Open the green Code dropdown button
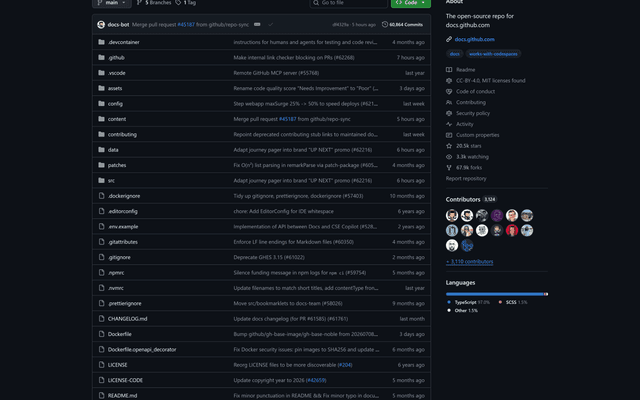This screenshot has height=400, width=640. pos(411,3)
